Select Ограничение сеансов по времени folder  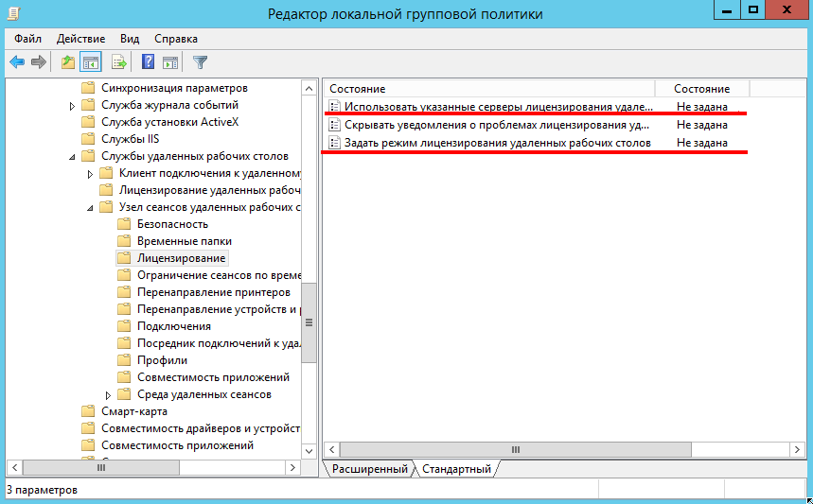coord(219,275)
